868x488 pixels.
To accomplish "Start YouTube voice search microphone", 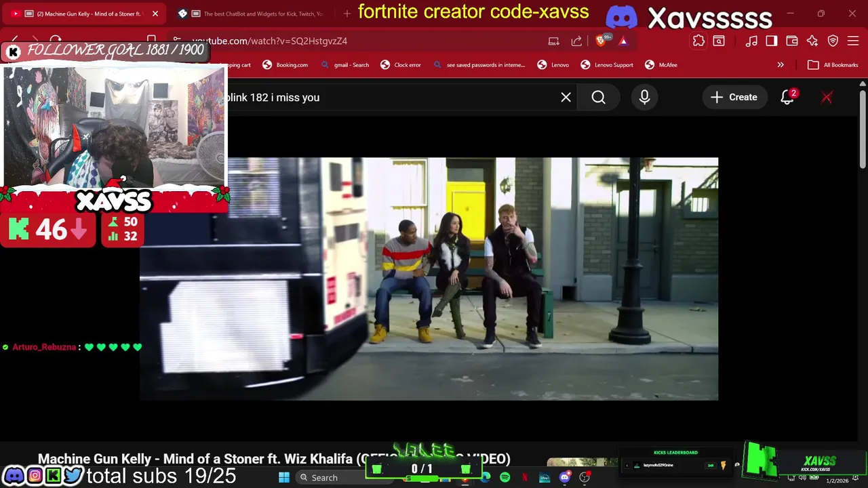I will click(x=644, y=98).
